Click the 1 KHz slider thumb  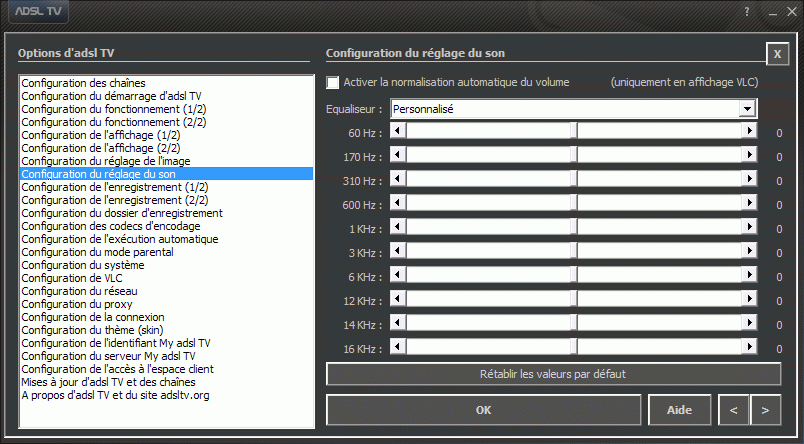tap(574, 227)
